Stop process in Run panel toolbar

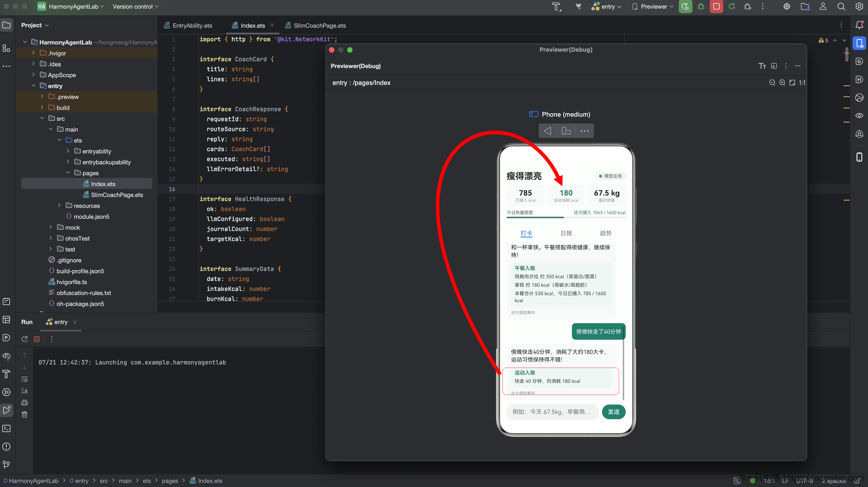[37, 339]
